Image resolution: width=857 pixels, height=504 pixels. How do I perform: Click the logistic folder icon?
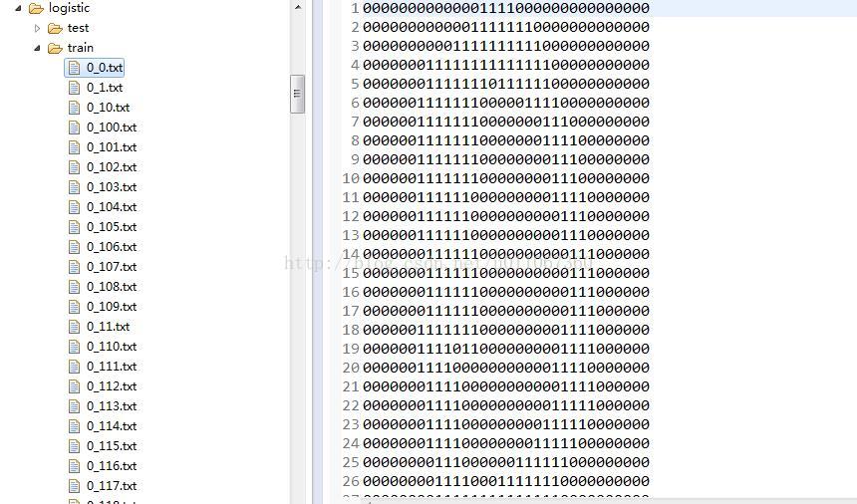[36, 8]
